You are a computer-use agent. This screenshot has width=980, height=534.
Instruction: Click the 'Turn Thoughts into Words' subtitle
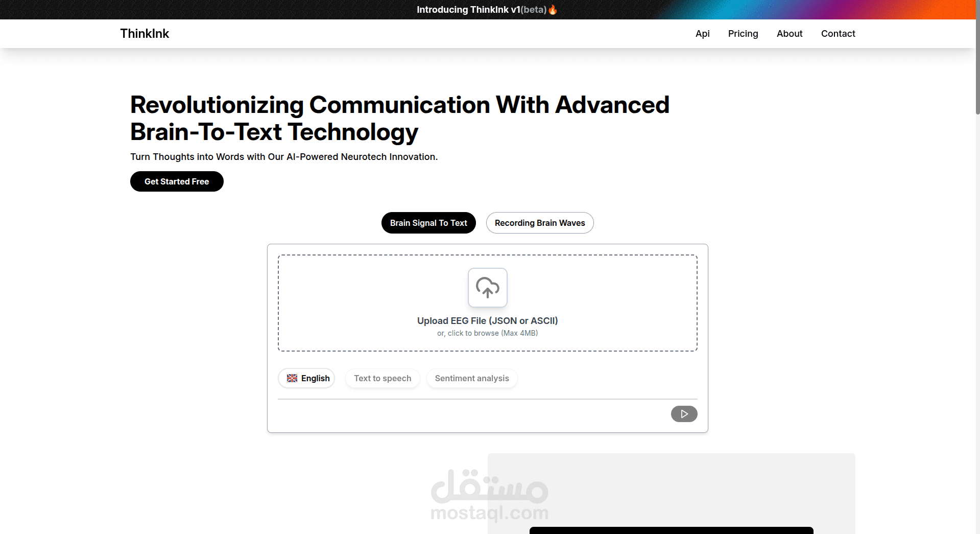point(284,157)
